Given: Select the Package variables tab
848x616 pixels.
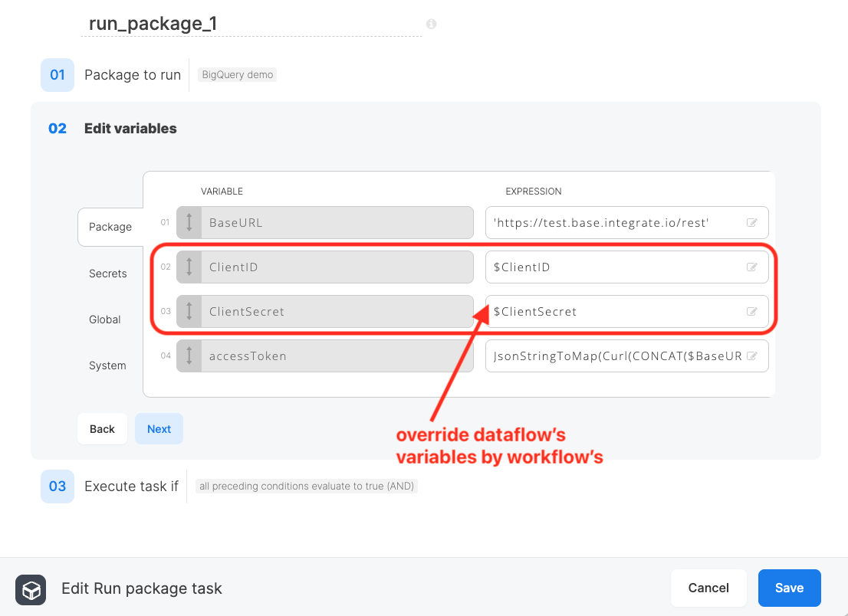Looking at the screenshot, I should [x=110, y=227].
